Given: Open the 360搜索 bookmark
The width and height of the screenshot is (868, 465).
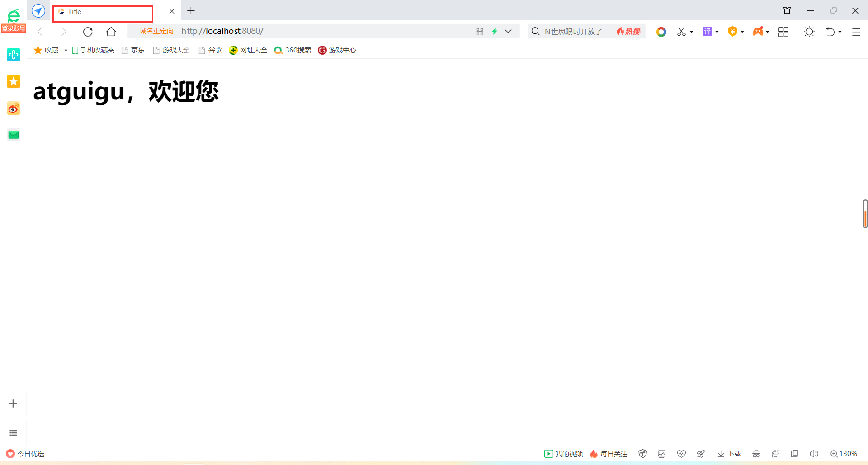Looking at the screenshot, I should pyautogui.click(x=292, y=50).
